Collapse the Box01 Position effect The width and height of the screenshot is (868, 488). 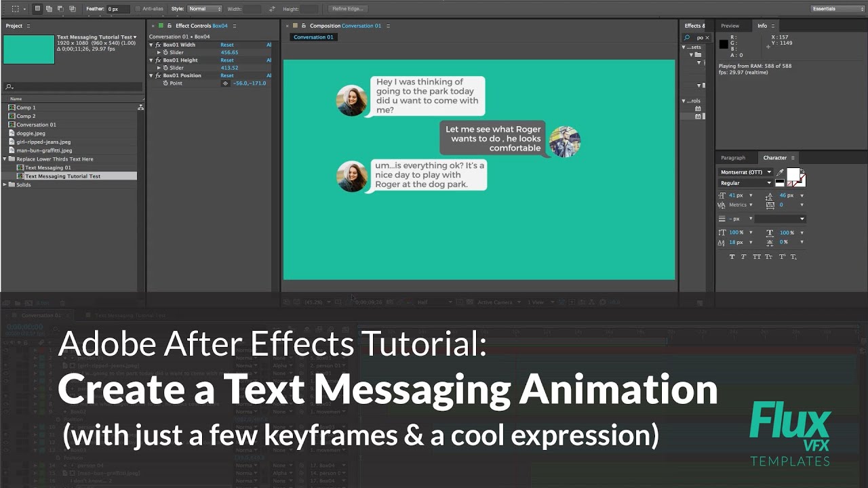[x=152, y=76]
